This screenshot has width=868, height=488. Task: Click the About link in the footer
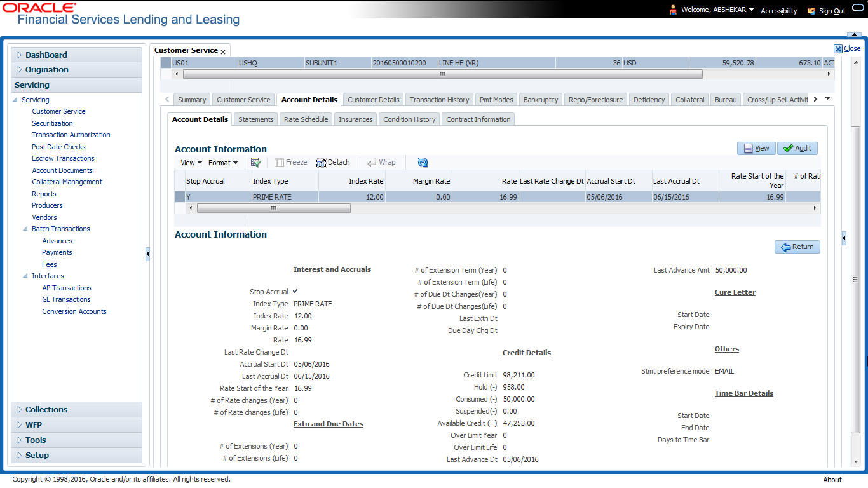(x=832, y=480)
